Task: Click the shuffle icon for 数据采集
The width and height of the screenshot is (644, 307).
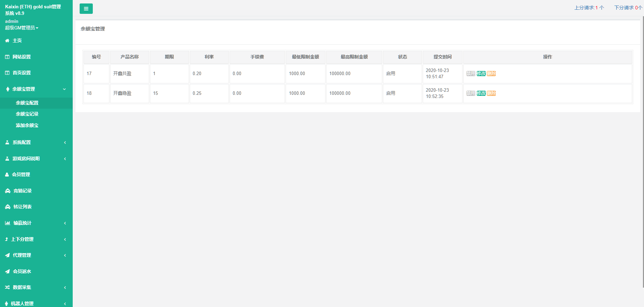Action: coord(7,288)
